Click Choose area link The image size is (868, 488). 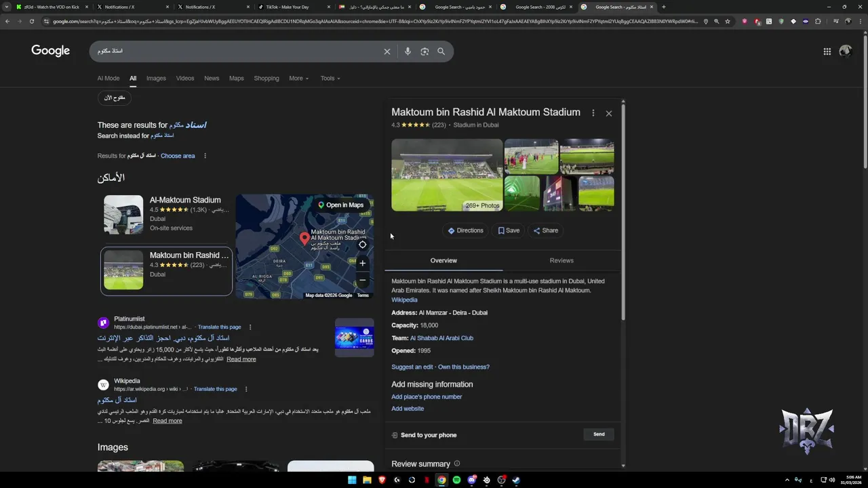[178, 156]
